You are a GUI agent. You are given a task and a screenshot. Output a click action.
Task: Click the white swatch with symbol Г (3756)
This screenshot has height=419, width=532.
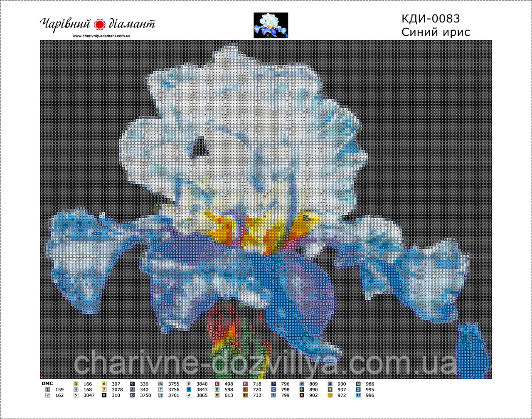[161, 390]
